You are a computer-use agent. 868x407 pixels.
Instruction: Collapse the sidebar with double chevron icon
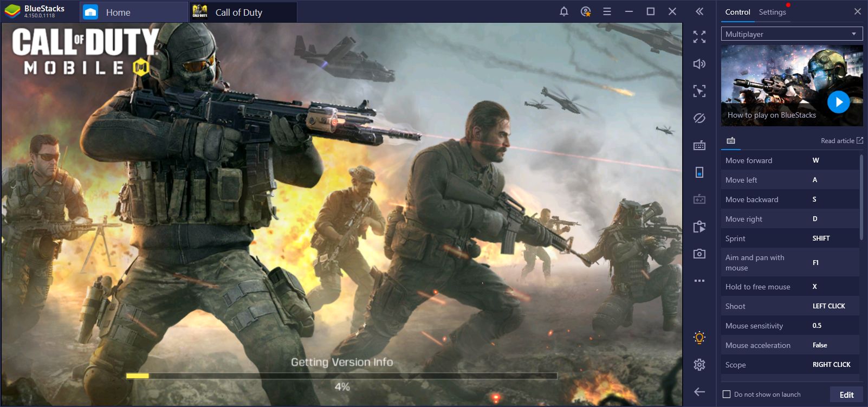[699, 11]
